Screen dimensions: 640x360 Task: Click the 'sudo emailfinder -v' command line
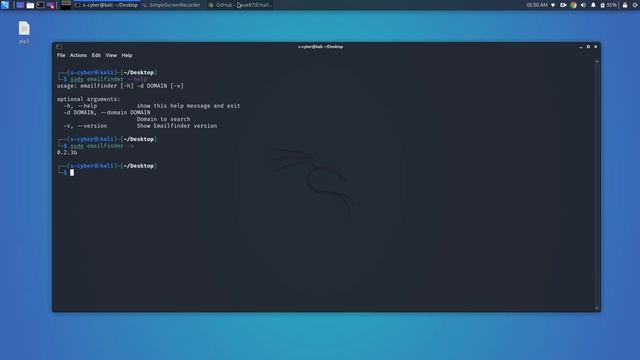[102, 146]
